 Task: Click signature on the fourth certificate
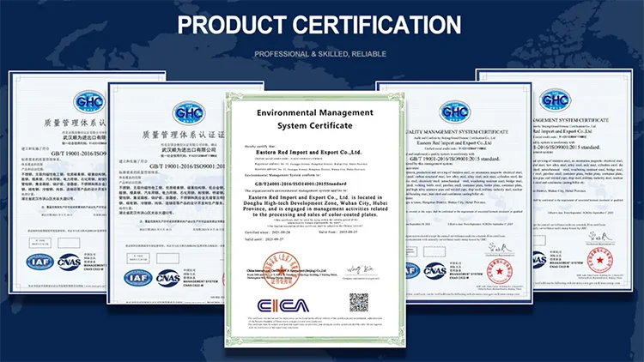500,248
